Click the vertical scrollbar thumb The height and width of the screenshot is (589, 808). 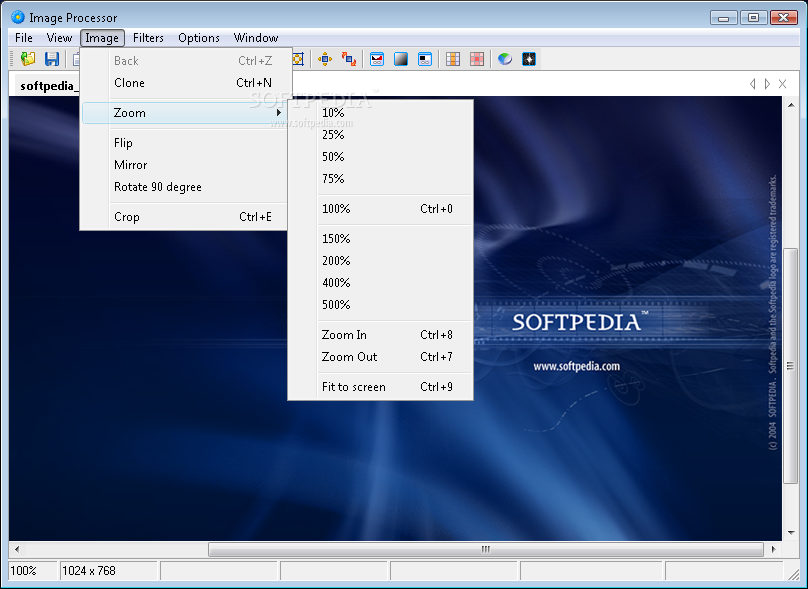[790, 366]
